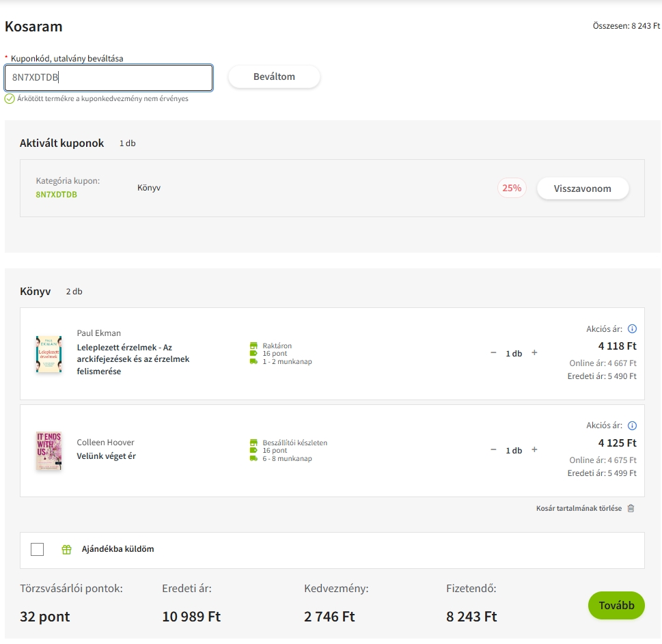Click the info icon beside Colleen Hoover's Akciós ár
The height and width of the screenshot is (644, 662).
pos(632,426)
